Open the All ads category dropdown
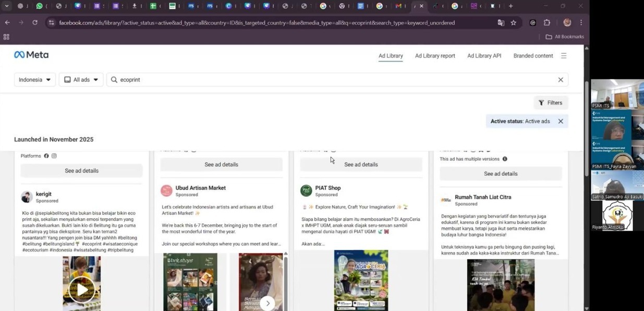The image size is (644, 311). click(81, 80)
